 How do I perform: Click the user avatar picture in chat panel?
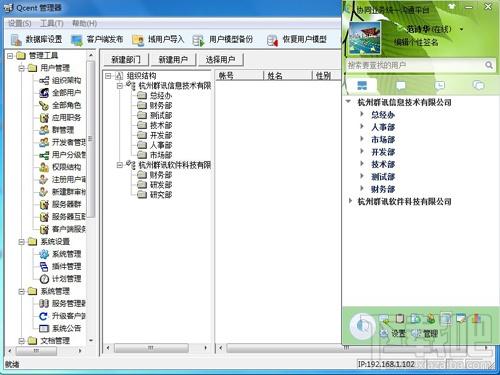pos(365,38)
